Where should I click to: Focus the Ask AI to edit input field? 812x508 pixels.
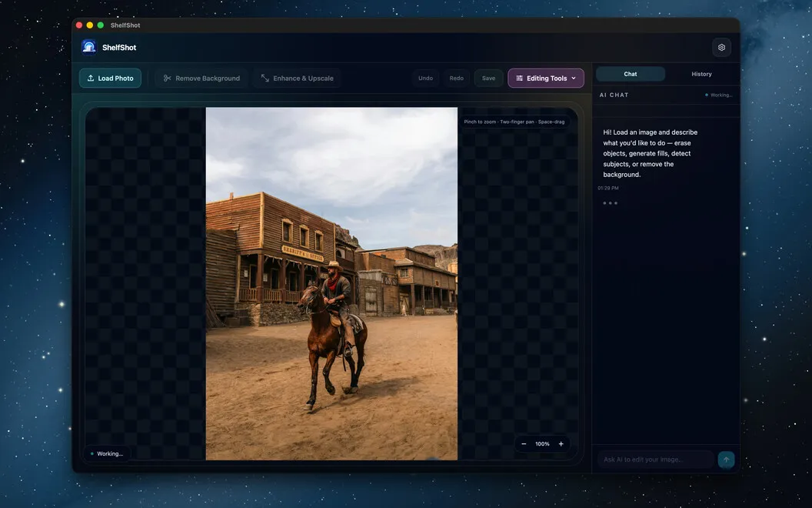click(656, 460)
